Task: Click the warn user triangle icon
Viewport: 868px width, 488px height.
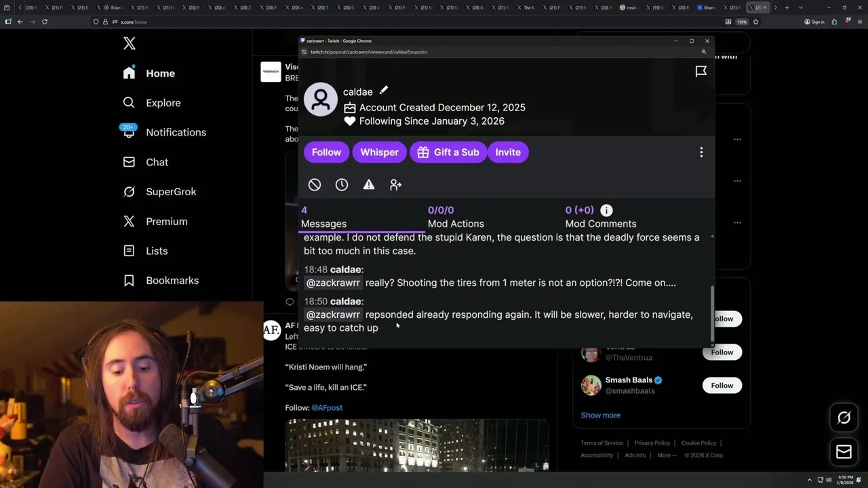Action: [369, 184]
